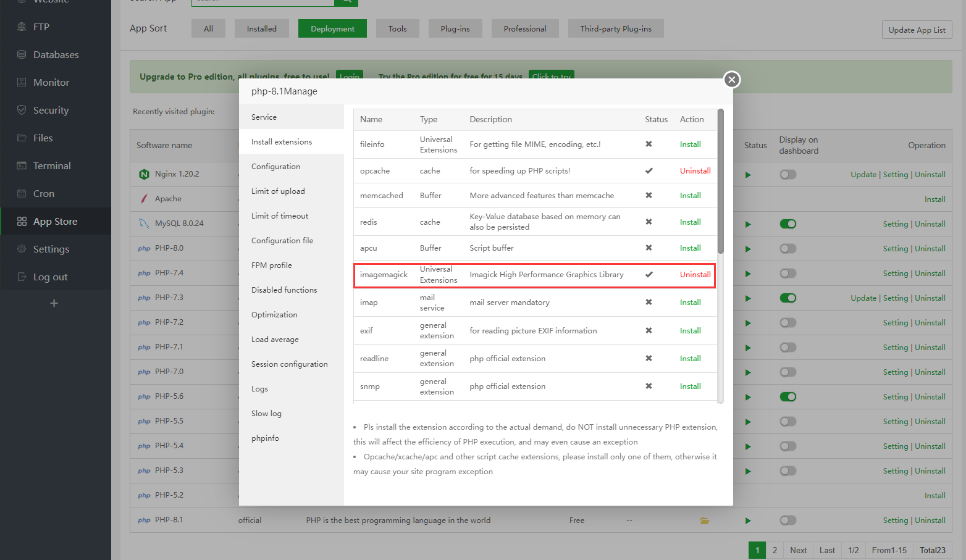Screen dimensions: 966x560
Task: Select the Databases sidebar icon
Action: (x=21, y=54)
